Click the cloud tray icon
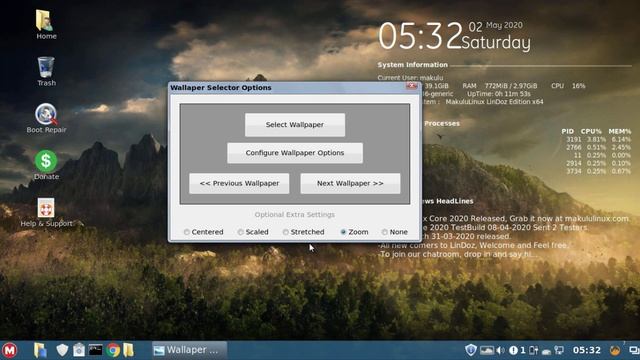Image resolution: width=640 pixels, height=360 pixels. point(547,351)
